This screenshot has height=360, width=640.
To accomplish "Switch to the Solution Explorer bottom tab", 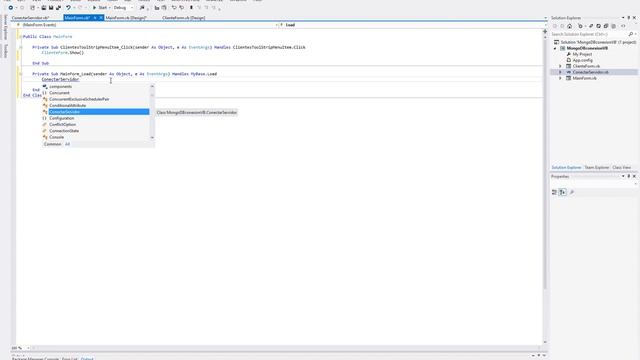I will click(566, 168).
